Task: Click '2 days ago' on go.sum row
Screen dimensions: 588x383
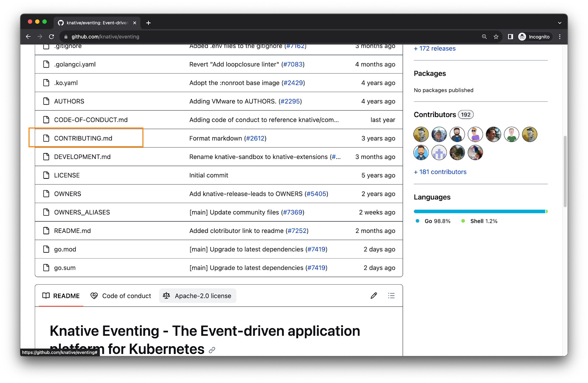Action: click(x=380, y=268)
